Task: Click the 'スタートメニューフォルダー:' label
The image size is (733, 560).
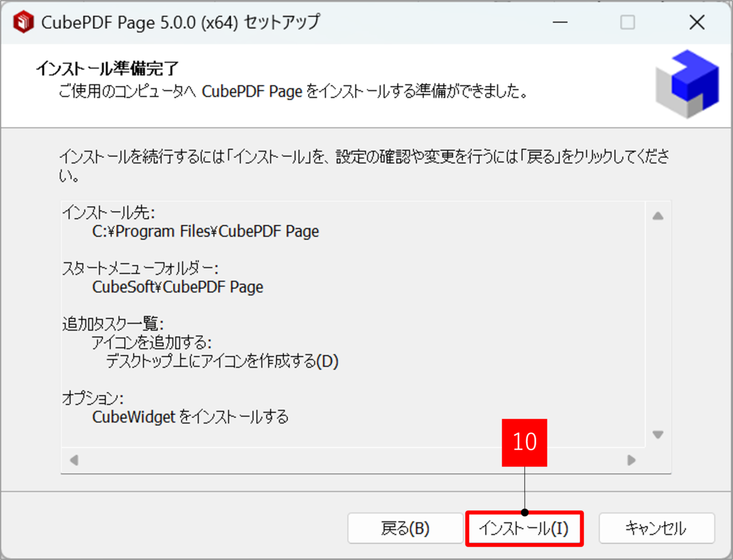Action: 141,269
